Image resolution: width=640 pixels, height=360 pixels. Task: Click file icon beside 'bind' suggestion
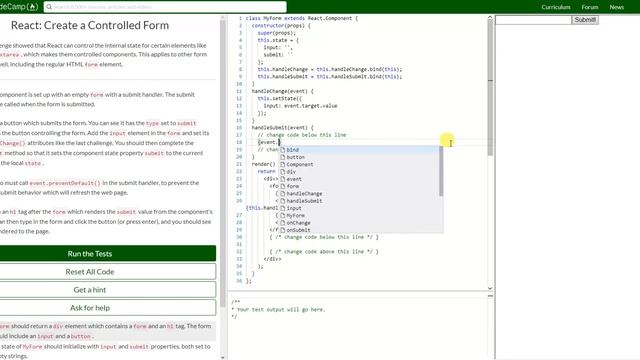pos(282,150)
